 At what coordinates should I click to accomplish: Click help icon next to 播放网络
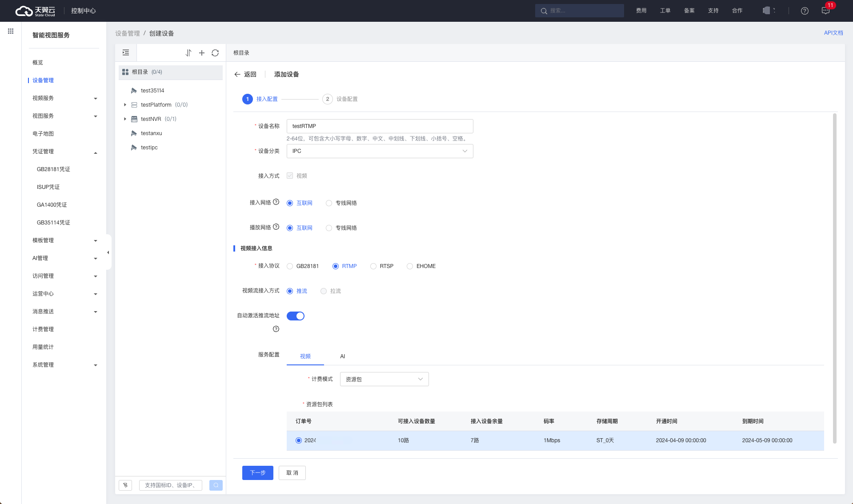pos(276,227)
